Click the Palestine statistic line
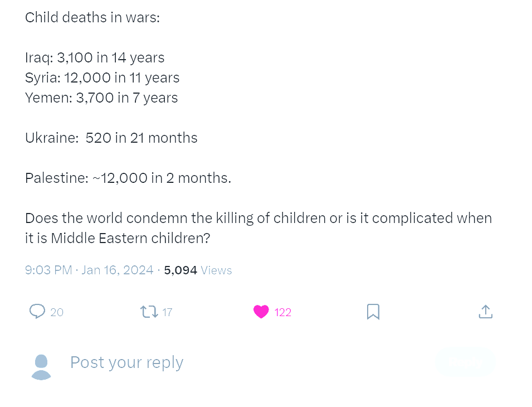532x407 pixels. click(x=128, y=178)
